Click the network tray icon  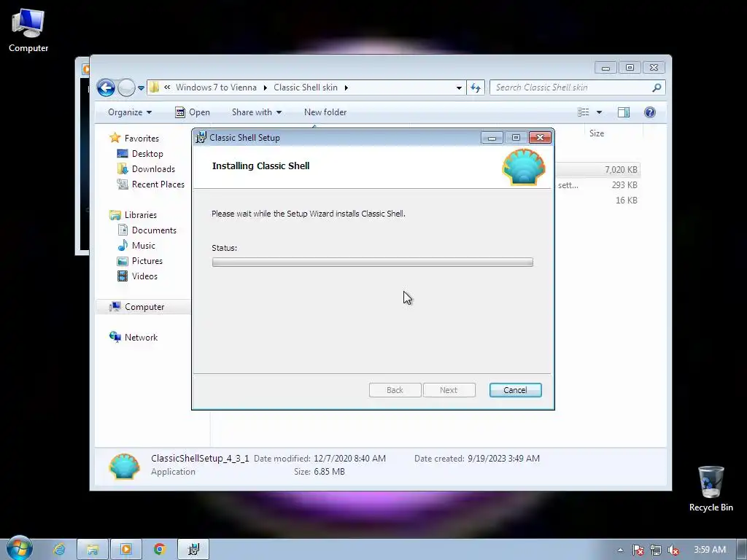pos(656,550)
